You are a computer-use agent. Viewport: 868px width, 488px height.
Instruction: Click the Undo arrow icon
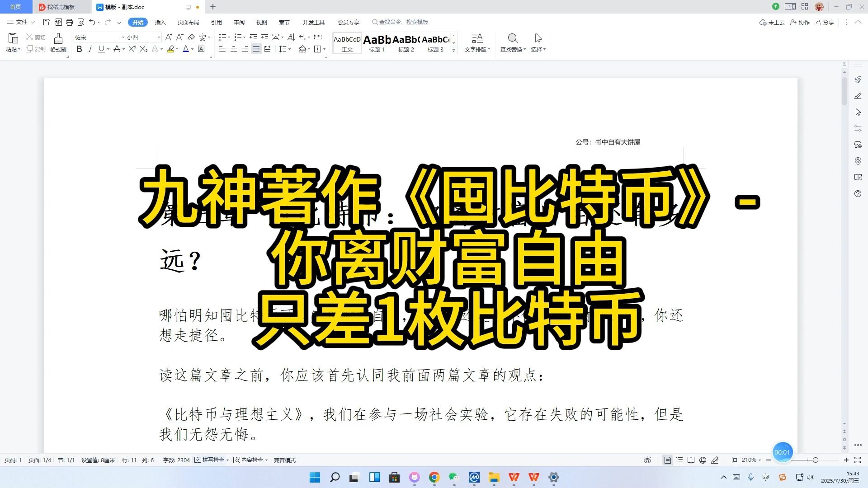(x=92, y=22)
